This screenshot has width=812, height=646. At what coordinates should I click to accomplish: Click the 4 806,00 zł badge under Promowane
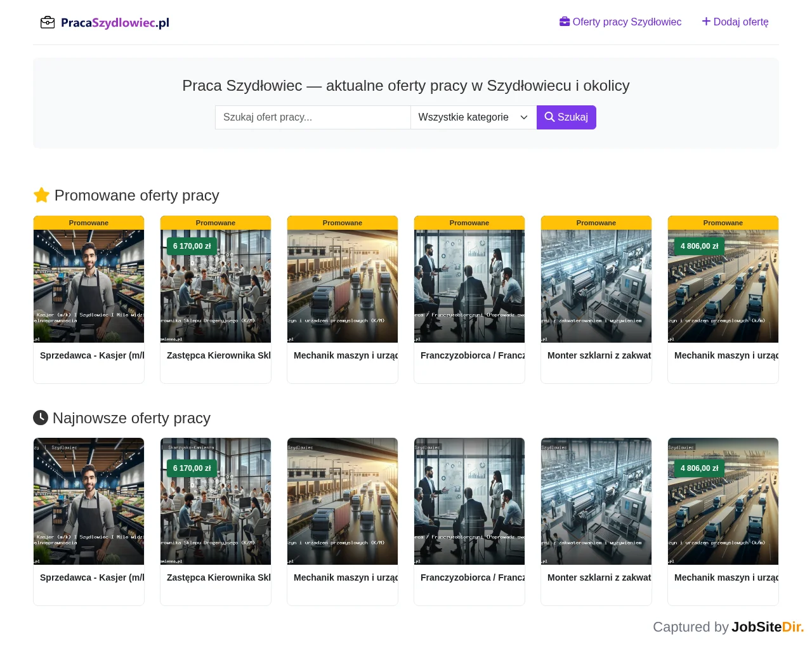point(700,246)
